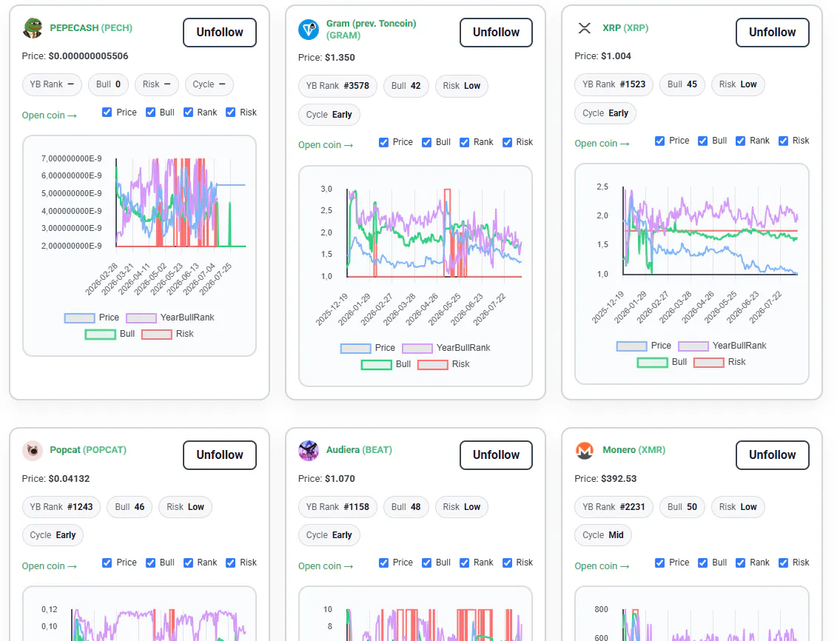Open the Audiera (BEAT) title link
The image size is (840, 641).
coord(359,450)
